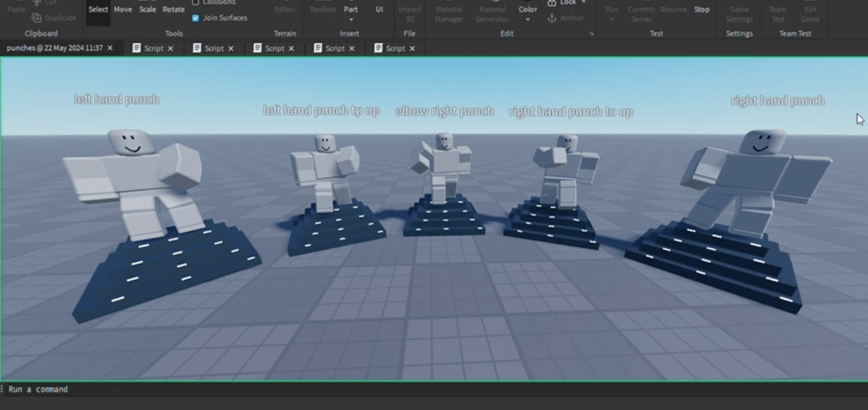This screenshot has width=868, height=410.
Task: Open the Terrain Editor
Action: click(285, 9)
